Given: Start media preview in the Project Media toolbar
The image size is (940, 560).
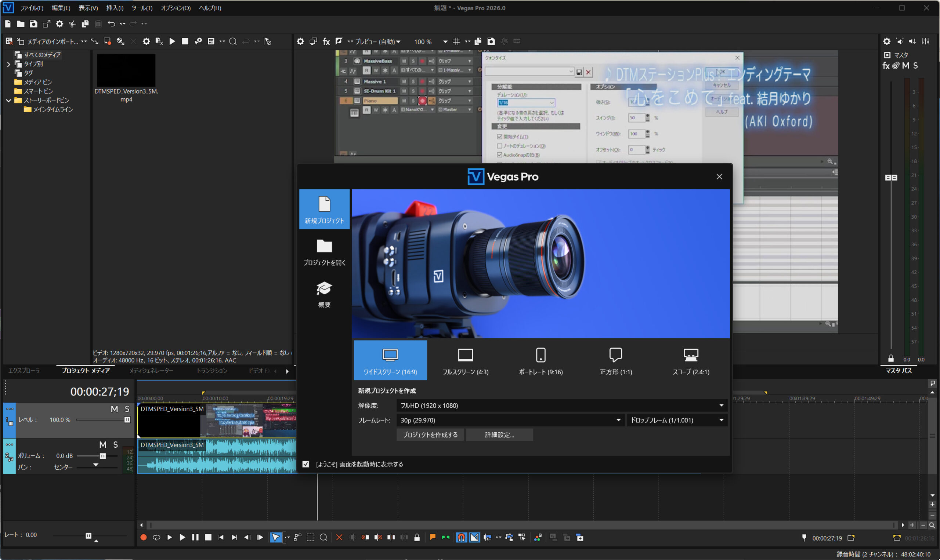Looking at the screenshot, I should point(172,41).
